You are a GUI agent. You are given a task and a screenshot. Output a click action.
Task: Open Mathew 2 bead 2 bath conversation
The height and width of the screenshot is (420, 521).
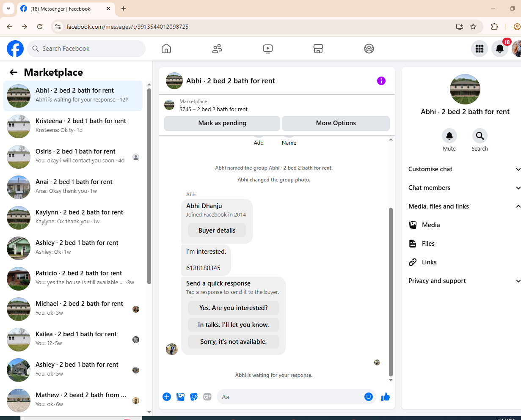click(73, 401)
